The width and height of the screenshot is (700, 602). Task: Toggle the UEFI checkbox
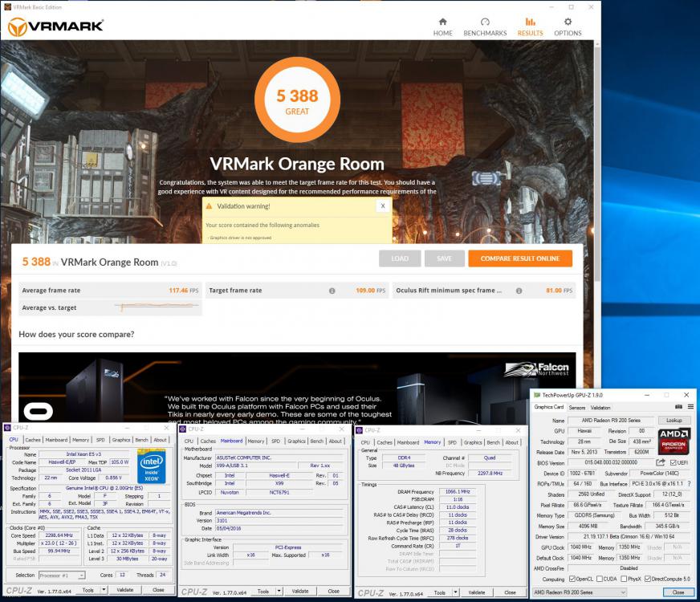point(673,462)
